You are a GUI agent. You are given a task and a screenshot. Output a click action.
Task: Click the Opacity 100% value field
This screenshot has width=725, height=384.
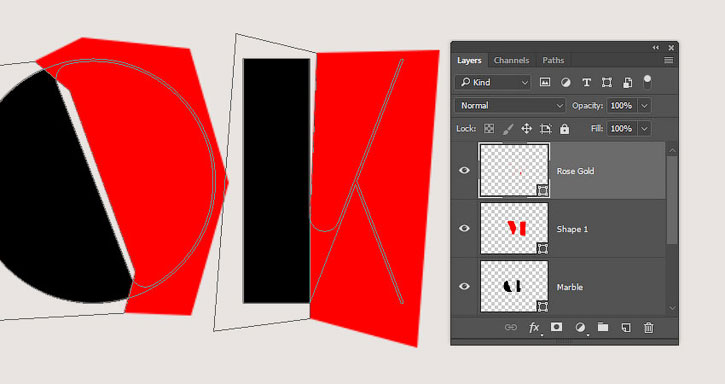pyautogui.click(x=622, y=105)
